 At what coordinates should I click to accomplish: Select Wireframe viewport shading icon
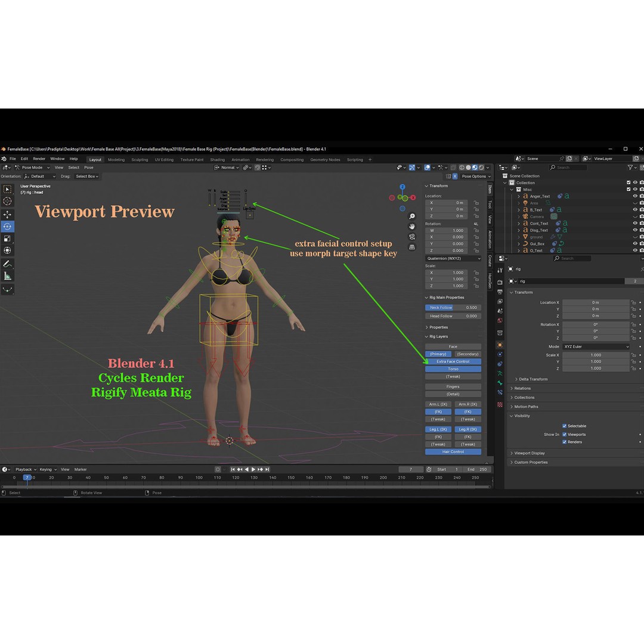click(462, 168)
